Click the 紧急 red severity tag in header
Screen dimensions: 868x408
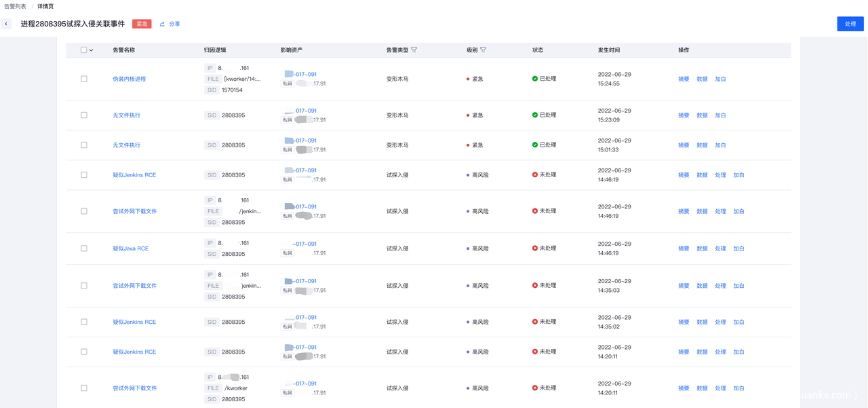(x=142, y=24)
